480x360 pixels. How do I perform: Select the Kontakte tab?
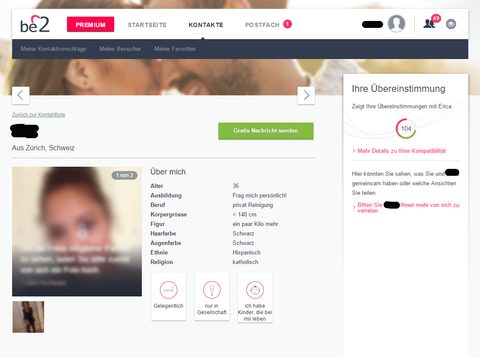point(206,25)
